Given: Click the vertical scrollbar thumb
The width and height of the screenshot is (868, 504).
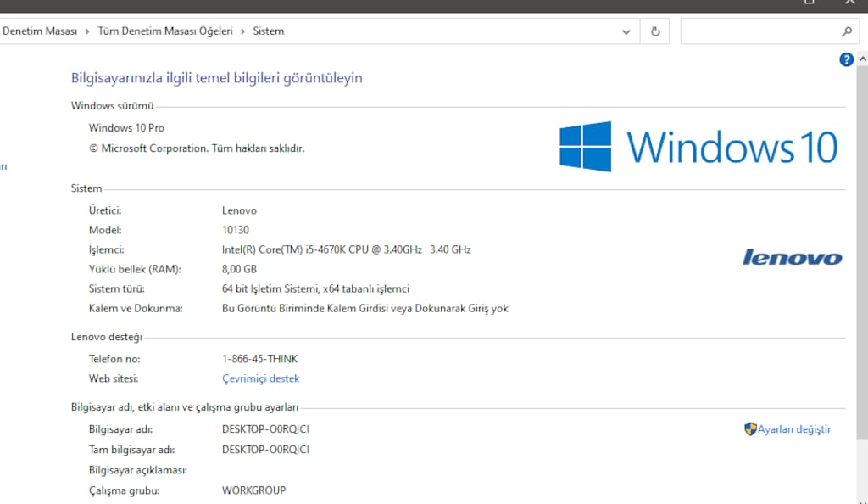Looking at the screenshot, I should (x=862, y=252).
